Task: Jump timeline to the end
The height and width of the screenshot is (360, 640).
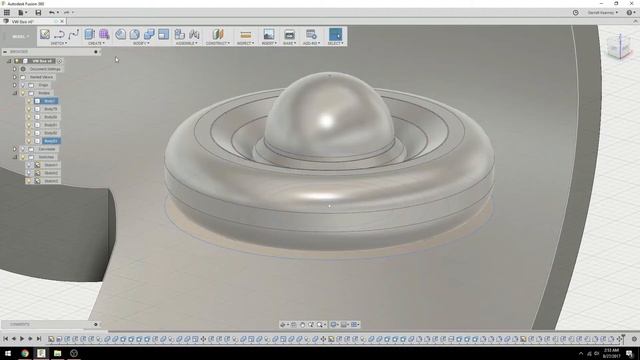Action: coord(39,339)
